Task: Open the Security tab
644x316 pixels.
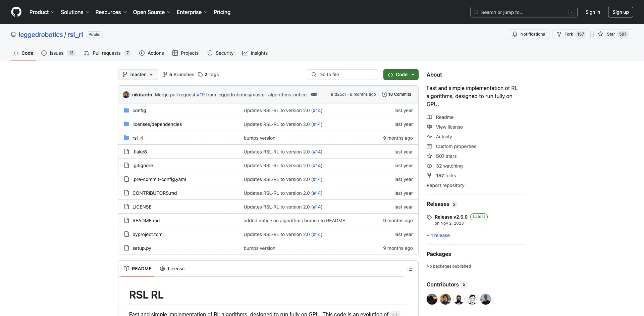Action: [x=220, y=53]
